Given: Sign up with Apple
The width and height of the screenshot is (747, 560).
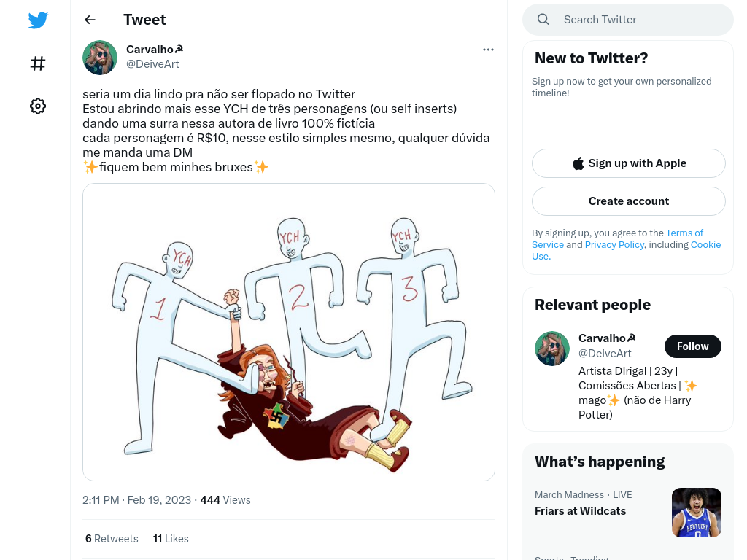Looking at the screenshot, I should click(628, 163).
